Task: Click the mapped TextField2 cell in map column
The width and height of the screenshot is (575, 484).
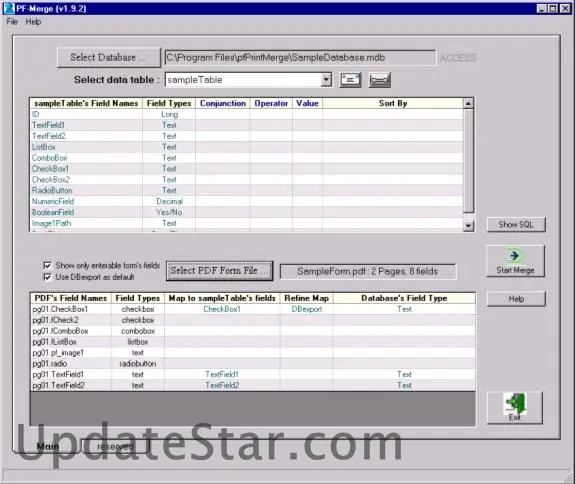Action: [x=222, y=385]
